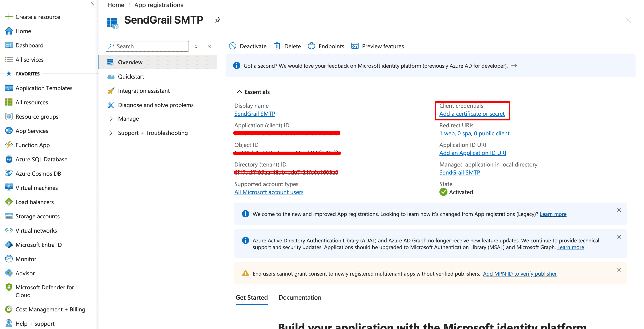Toggle expand-collapse arrows beside the search box

click(196, 46)
